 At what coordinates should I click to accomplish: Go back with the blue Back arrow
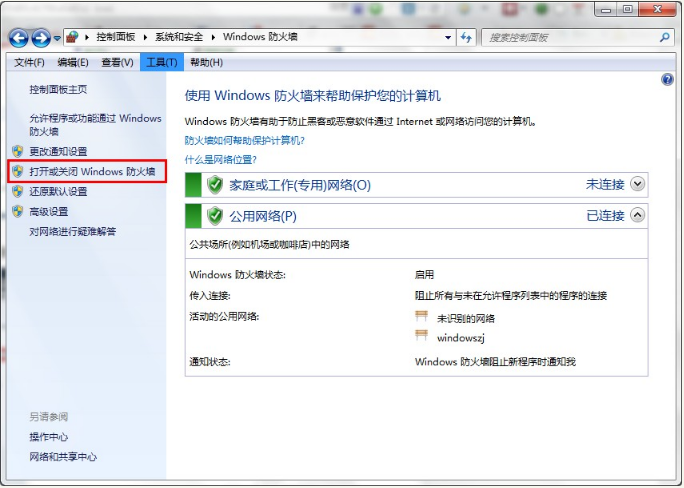tap(18, 38)
